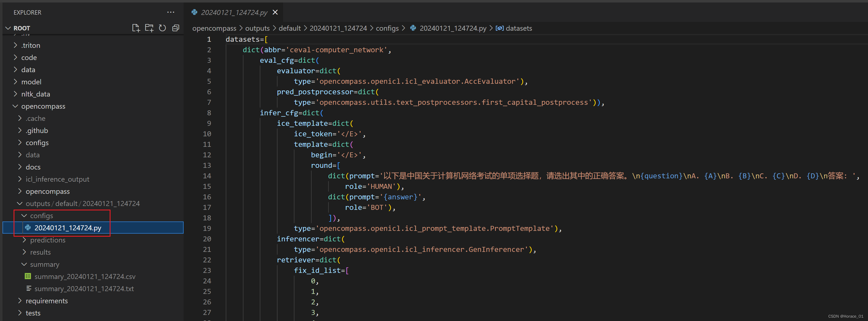Click the new file icon in Explorer
The height and width of the screenshot is (321, 868).
[136, 28]
